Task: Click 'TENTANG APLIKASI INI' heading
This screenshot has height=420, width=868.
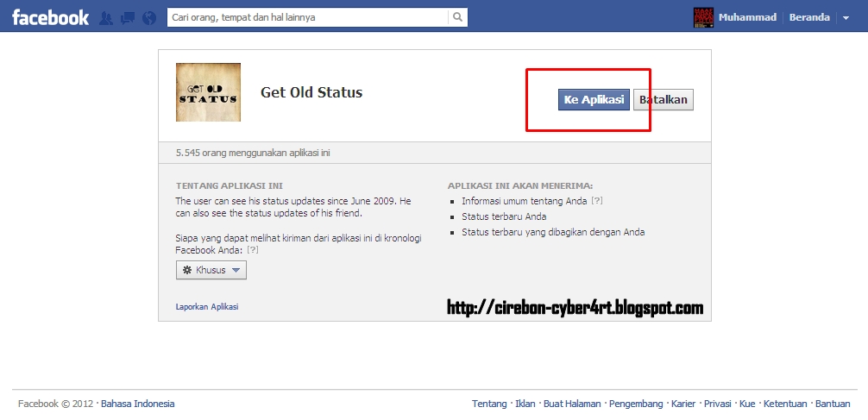Action: [x=230, y=186]
